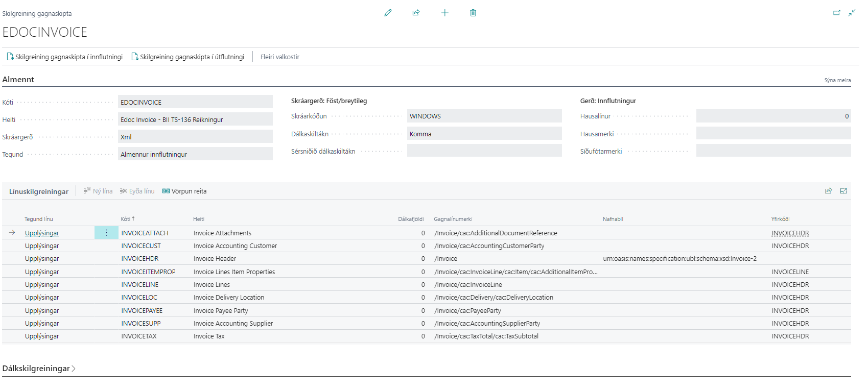Click the pencil edit icon
Screen dimensions: 868x391
pyautogui.click(x=388, y=13)
